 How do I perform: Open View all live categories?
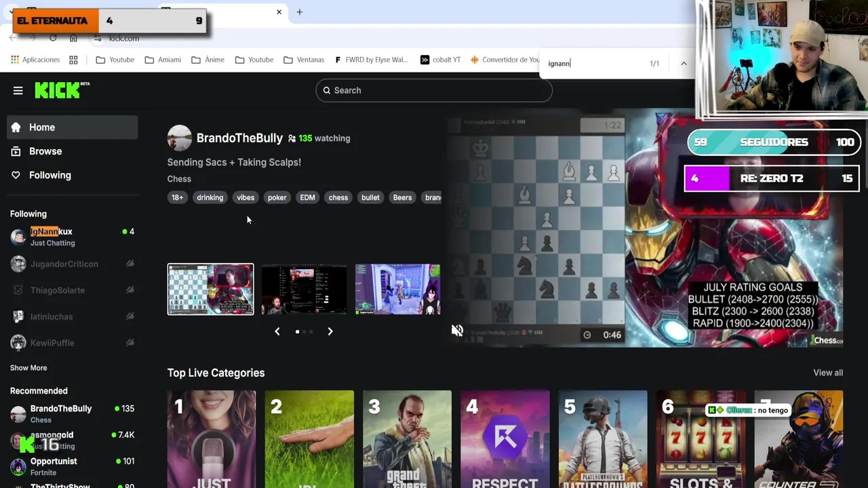coord(828,373)
